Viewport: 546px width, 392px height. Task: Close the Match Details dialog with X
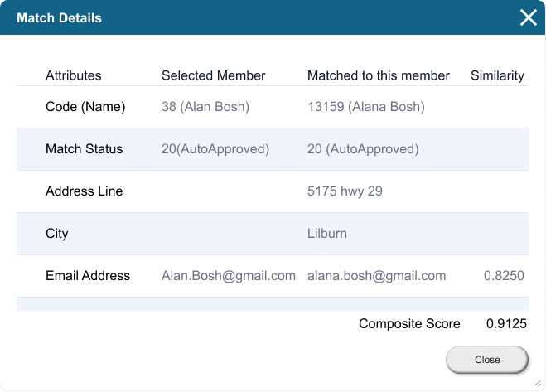(529, 17)
